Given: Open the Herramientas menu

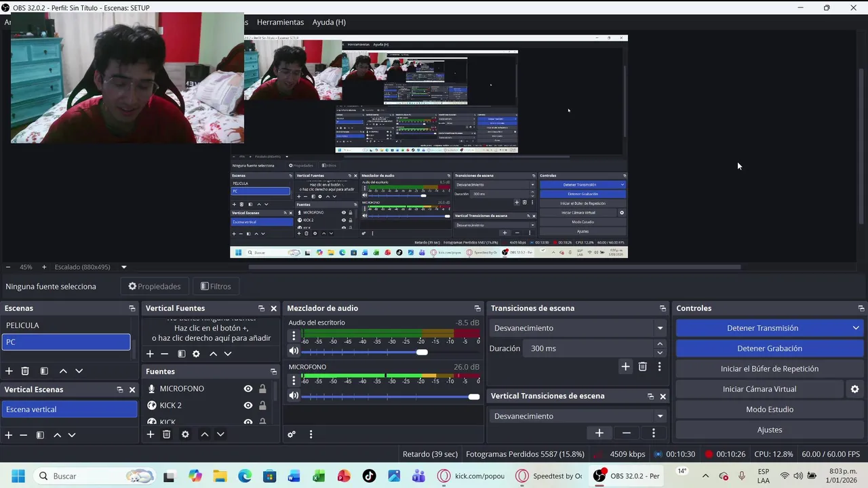Looking at the screenshot, I should (x=280, y=22).
